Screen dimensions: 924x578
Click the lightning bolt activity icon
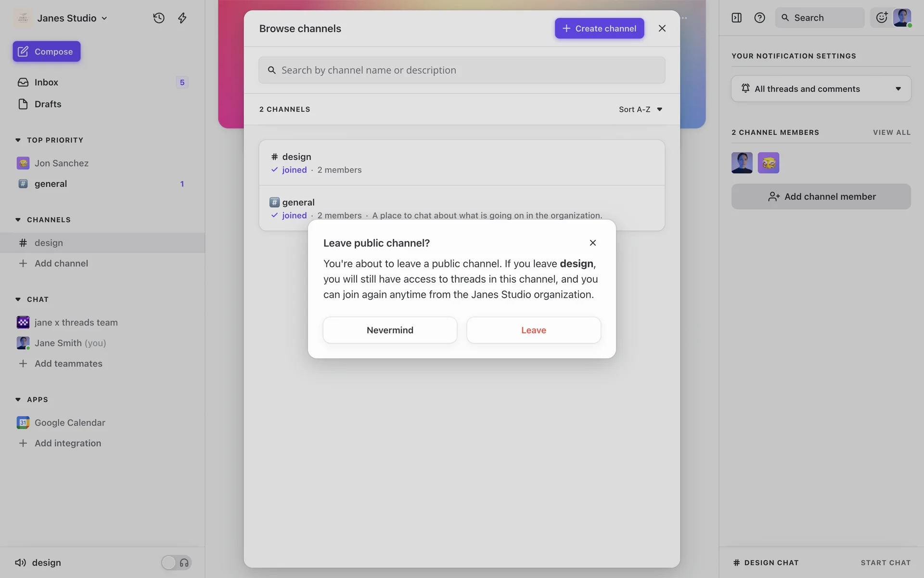182,18
